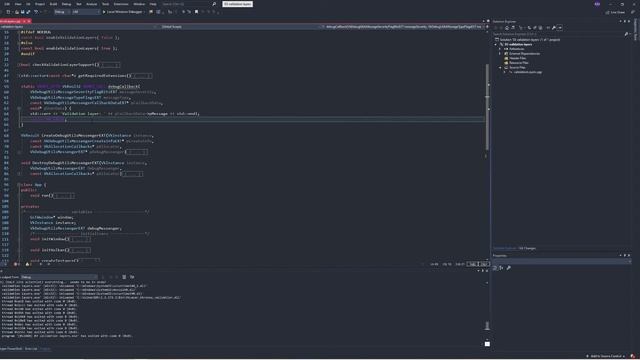Expand the External Dependencies node
This screenshot has height=360, width=640.
click(x=500, y=53)
